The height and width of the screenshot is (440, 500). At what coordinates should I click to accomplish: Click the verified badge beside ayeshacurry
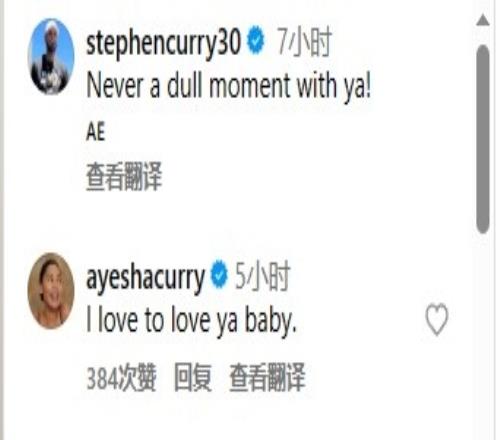219,275
